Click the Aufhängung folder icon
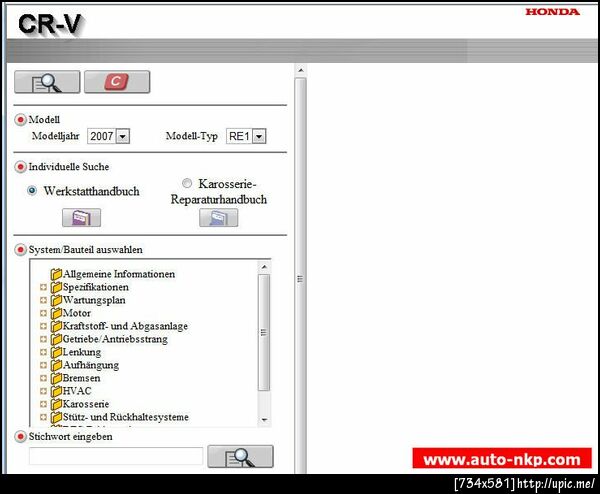Image resolution: width=600 pixels, height=494 pixels. coord(56,365)
